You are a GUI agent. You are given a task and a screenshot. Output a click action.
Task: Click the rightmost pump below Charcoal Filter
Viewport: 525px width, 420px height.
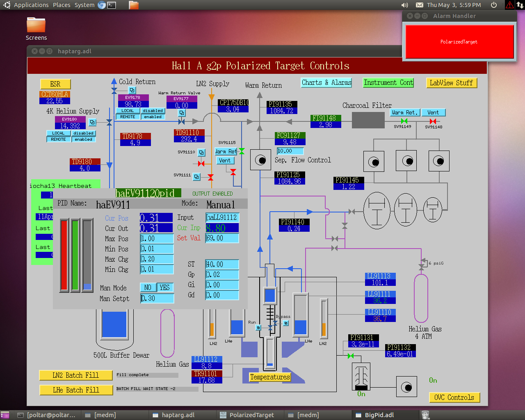[439, 161]
